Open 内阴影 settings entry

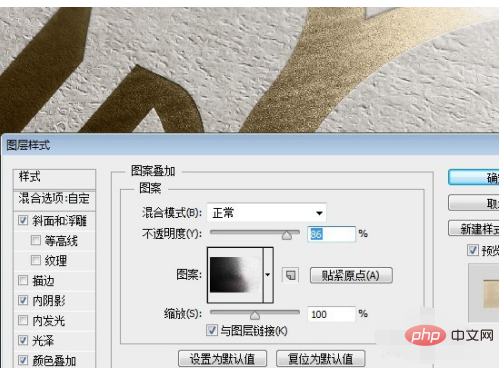(49, 301)
